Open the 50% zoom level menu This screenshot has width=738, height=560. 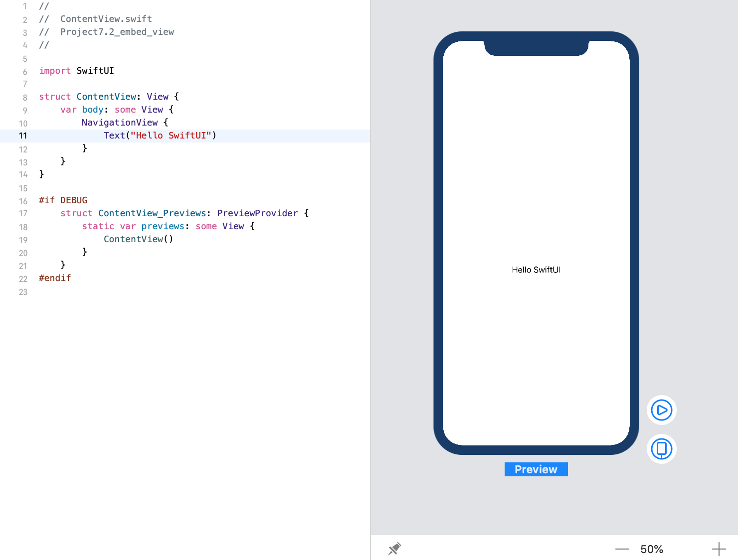point(652,549)
